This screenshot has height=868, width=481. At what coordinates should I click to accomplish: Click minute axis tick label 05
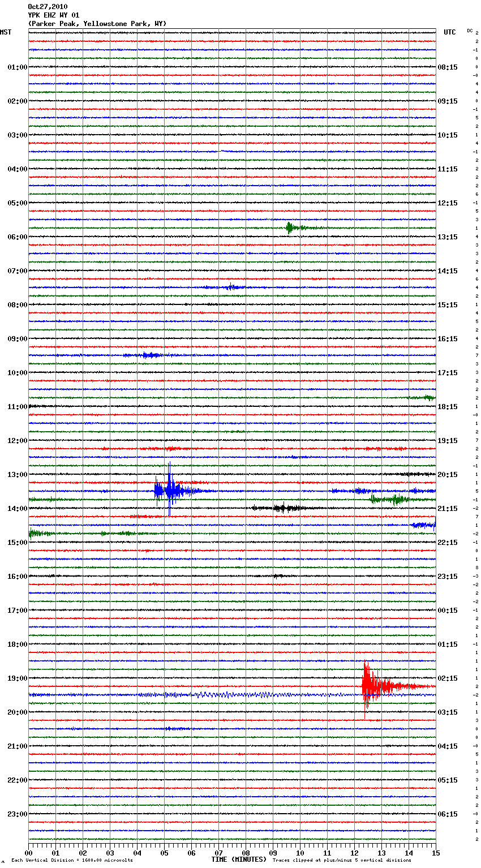tap(165, 853)
